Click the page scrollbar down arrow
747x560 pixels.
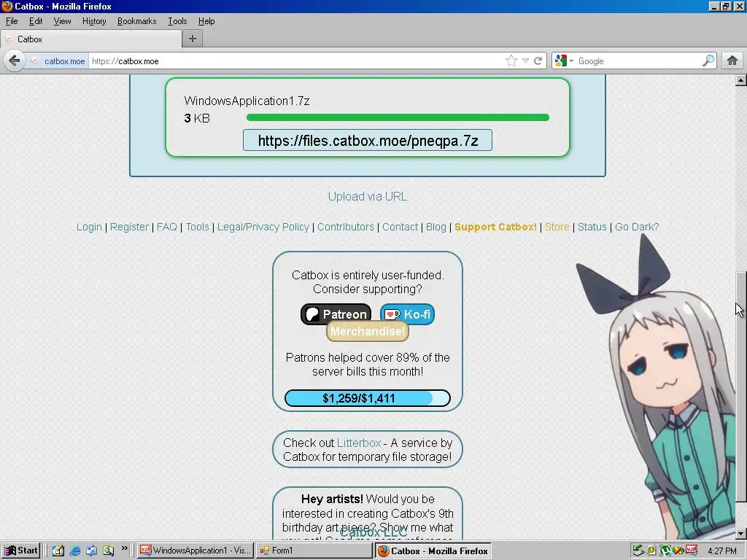click(741, 534)
